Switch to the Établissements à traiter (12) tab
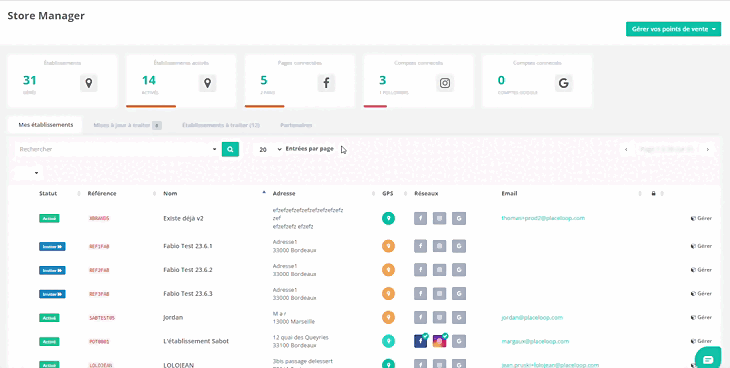730x368 pixels. (221, 125)
